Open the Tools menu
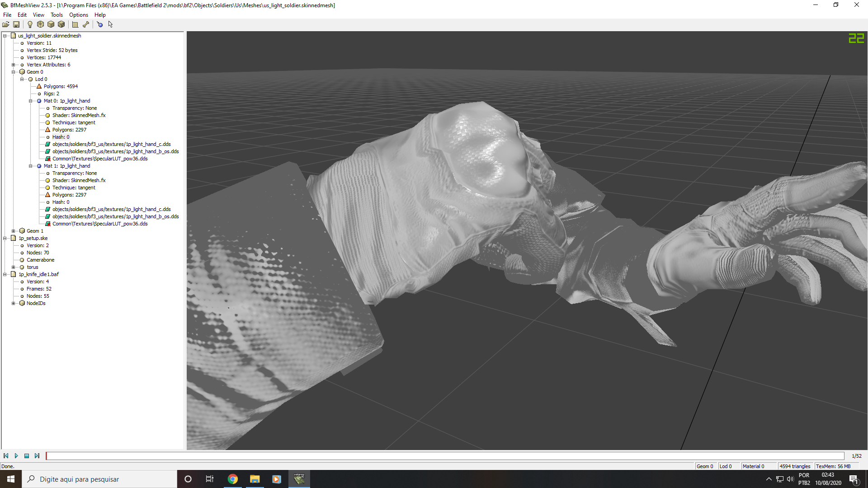Screen dimensions: 868x488 coord(57,15)
